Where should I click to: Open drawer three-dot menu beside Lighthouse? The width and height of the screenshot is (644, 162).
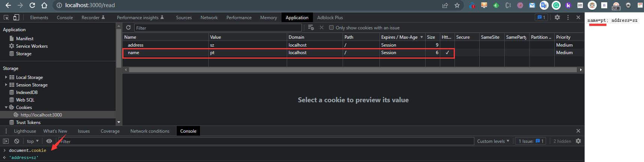tap(6, 131)
